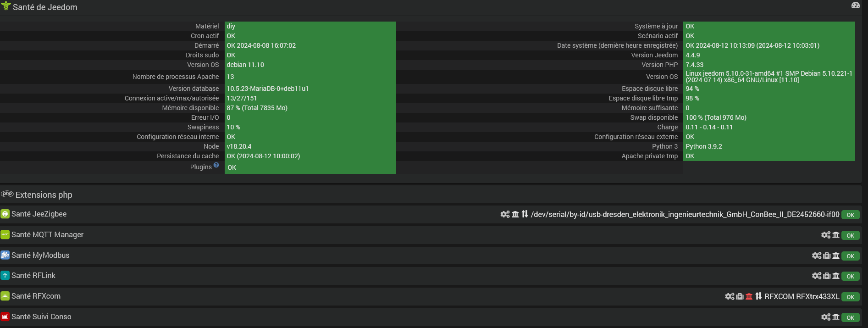Click the ConBee II serial port path
The height and width of the screenshot is (328, 868).
point(685,214)
